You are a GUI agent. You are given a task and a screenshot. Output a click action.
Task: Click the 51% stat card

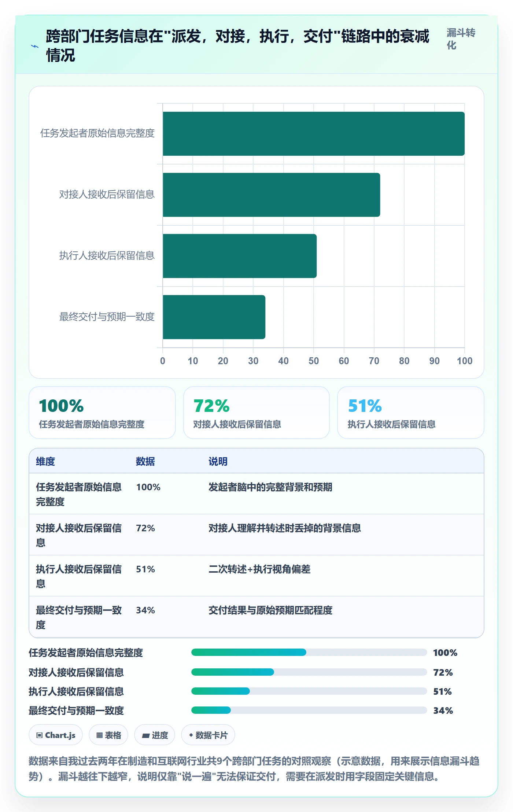pos(411,413)
